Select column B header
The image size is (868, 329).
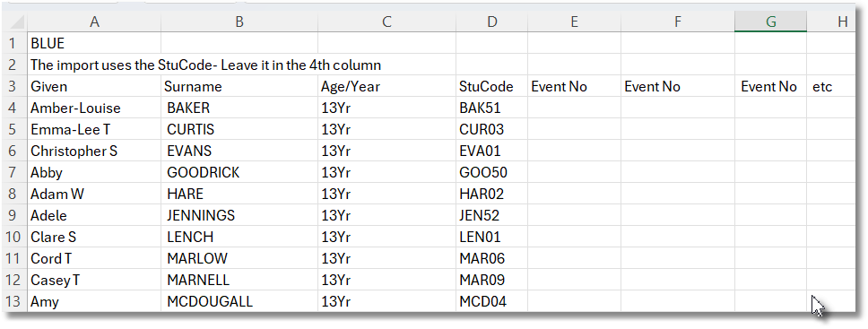(x=239, y=22)
